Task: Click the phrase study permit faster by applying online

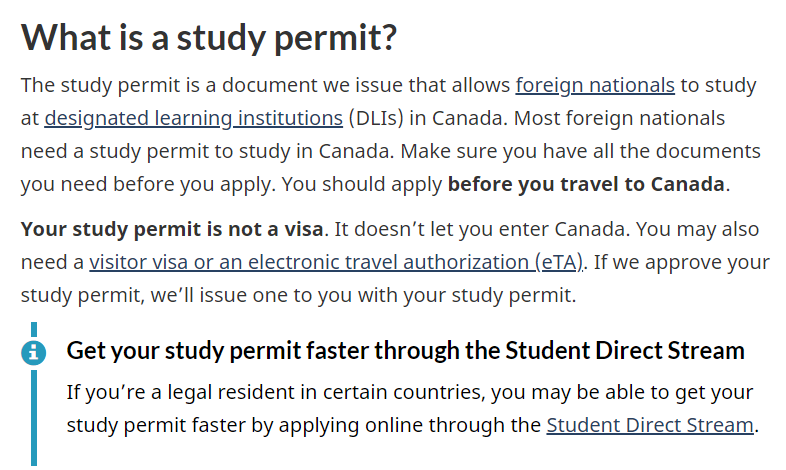Action: (244, 425)
